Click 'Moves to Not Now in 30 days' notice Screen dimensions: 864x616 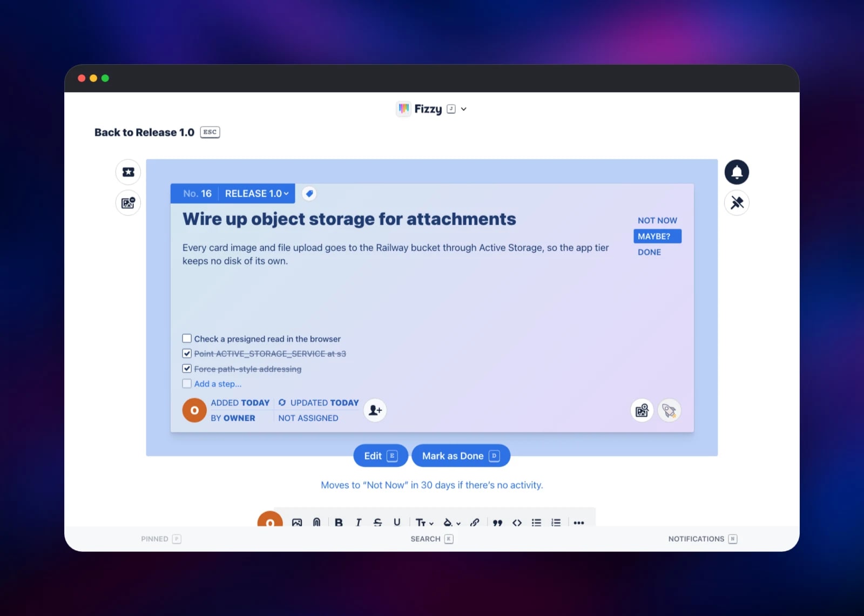pyautogui.click(x=432, y=485)
